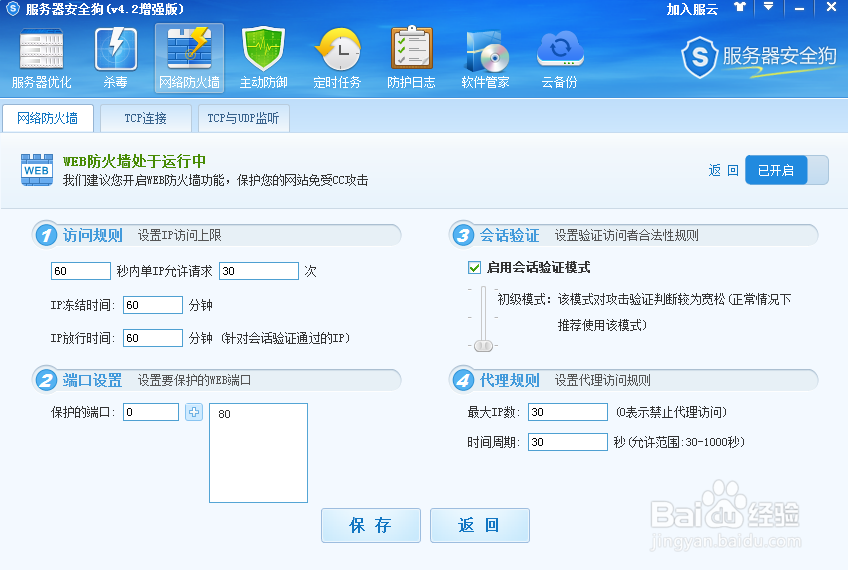
Task: Click the 保存 save button
Action: click(x=371, y=525)
